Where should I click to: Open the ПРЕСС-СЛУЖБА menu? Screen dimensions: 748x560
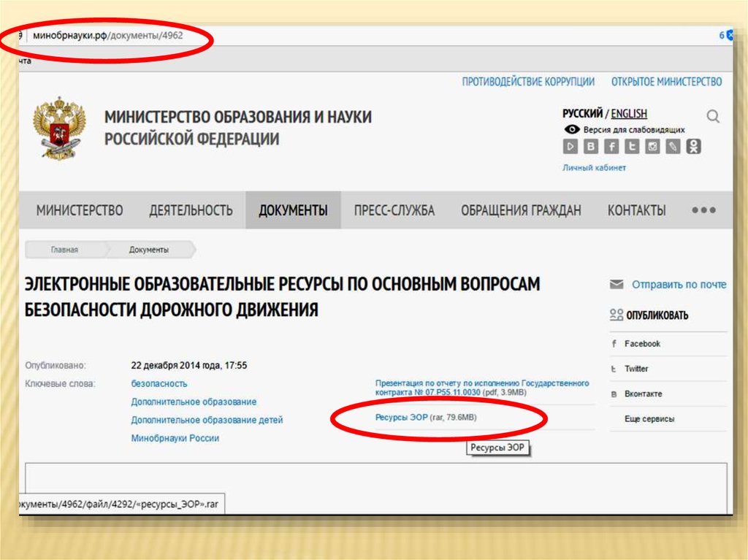pyautogui.click(x=394, y=210)
